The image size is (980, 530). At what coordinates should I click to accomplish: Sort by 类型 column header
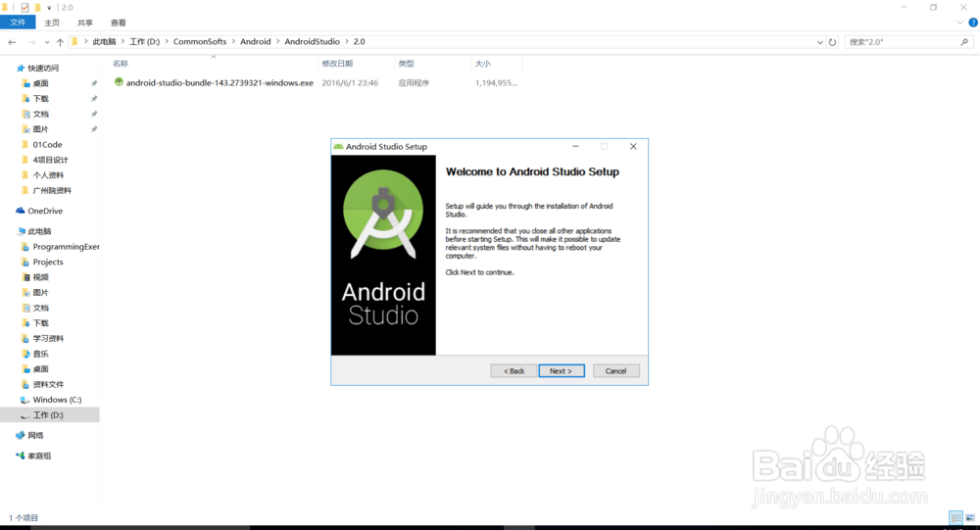point(407,64)
